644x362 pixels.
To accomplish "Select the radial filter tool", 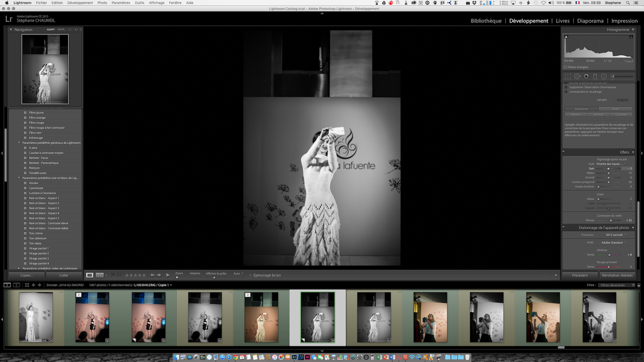I will click(x=604, y=76).
